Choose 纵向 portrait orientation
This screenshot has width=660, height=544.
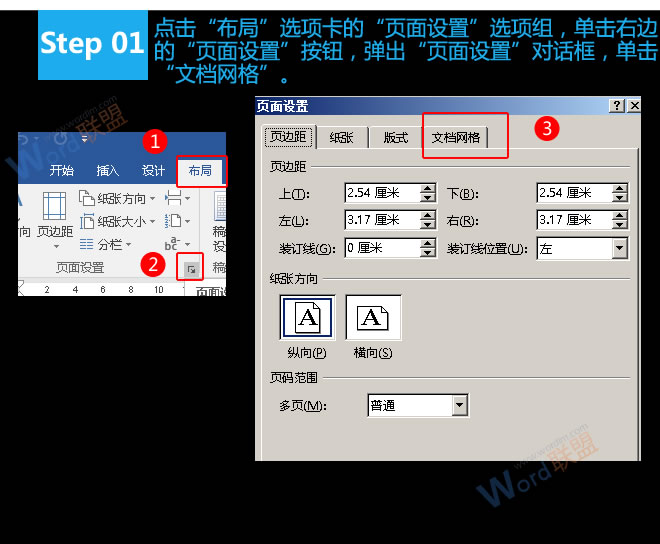click(x=307, y=317)
